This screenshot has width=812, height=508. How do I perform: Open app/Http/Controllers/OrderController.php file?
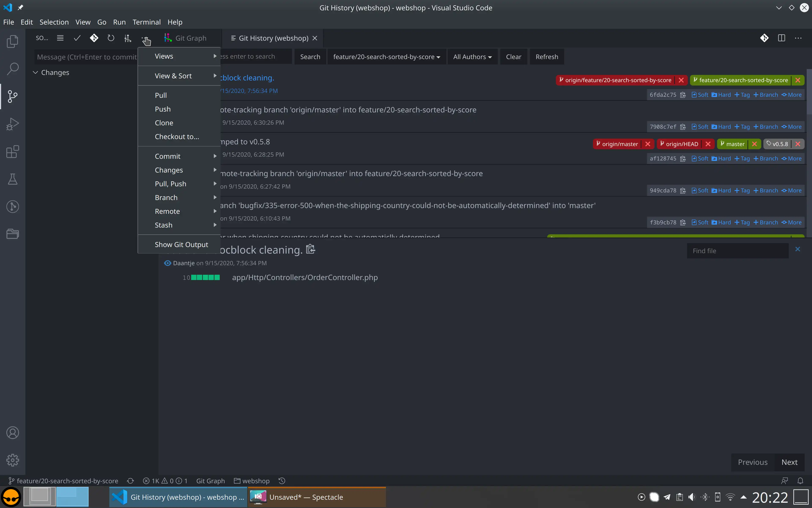point(305,277)
